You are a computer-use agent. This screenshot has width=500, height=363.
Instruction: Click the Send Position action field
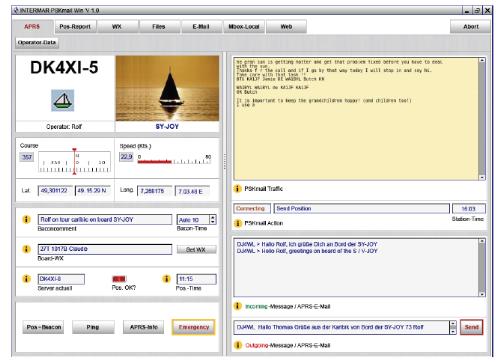361,209
